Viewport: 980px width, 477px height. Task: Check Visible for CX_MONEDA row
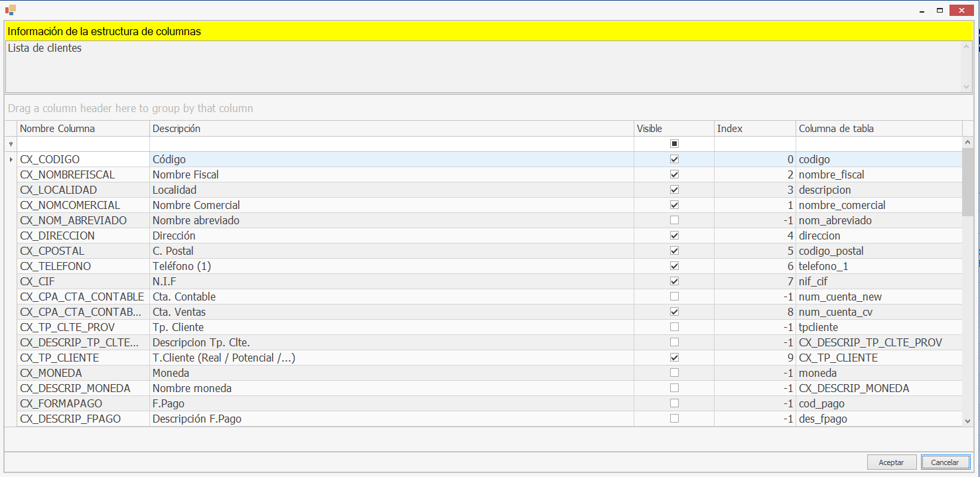tap(674, 373)
